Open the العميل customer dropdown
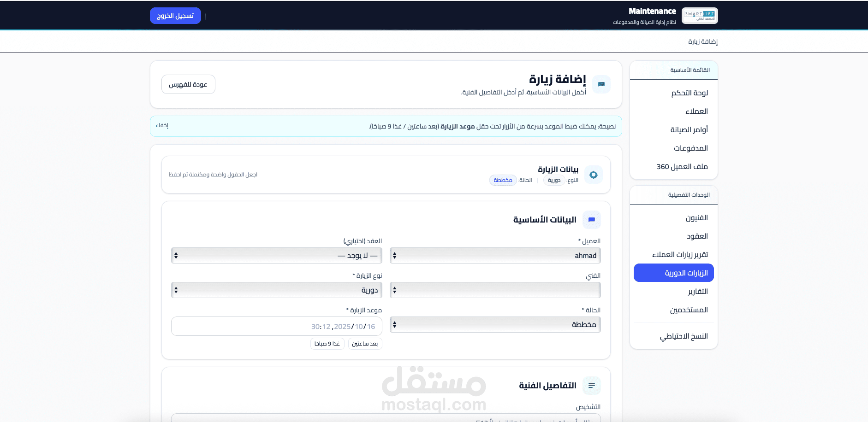 click(495, 256)
